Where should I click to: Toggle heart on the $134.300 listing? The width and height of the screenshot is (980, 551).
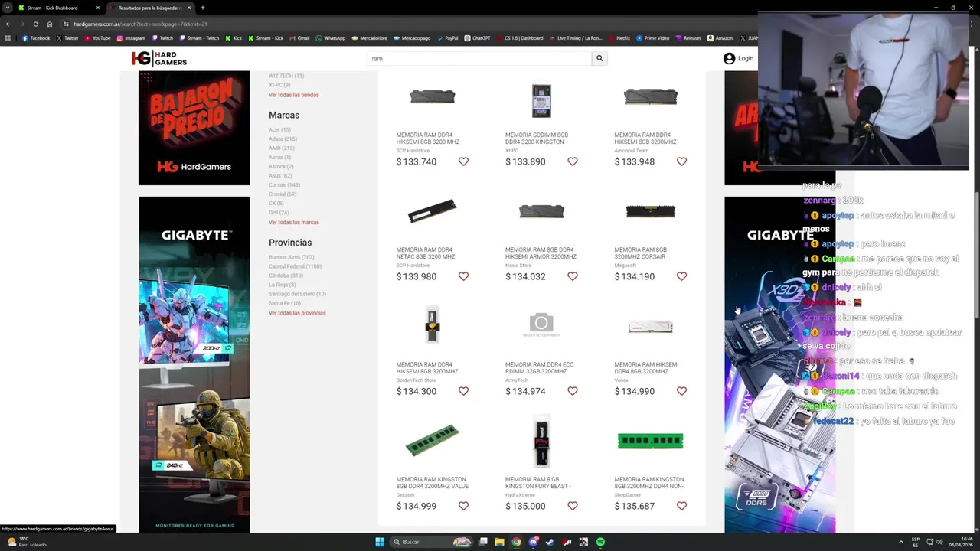463,391
